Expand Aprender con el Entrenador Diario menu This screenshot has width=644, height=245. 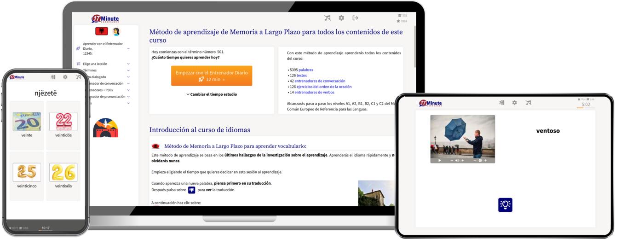[128, 48]
